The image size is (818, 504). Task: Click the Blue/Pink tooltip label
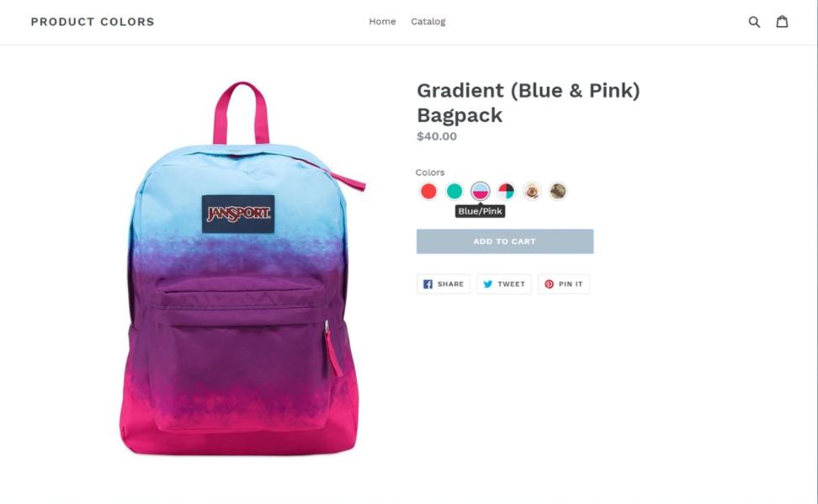[x=480, y=211]
